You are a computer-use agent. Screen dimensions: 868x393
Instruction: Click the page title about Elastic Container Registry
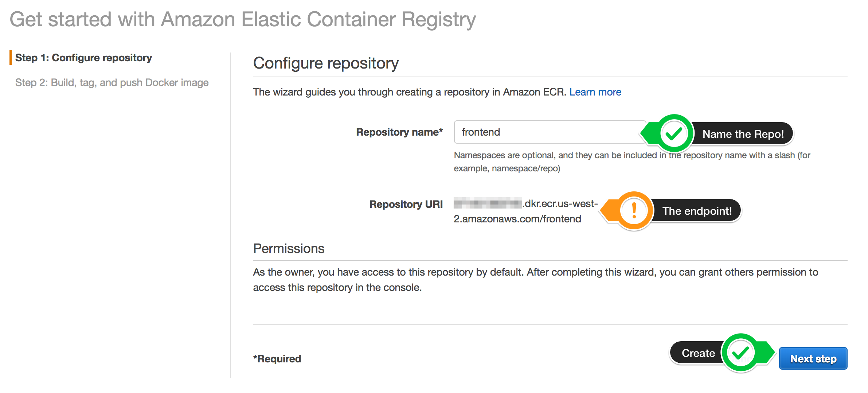243,19
